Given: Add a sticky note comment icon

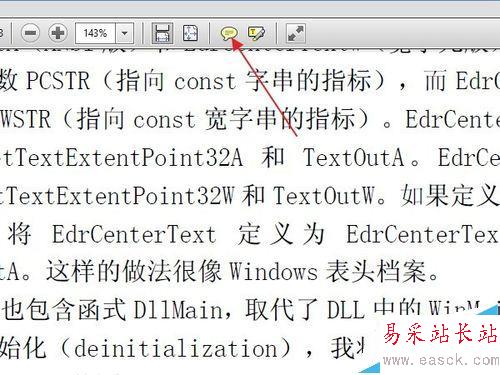Looking at the screenshot, I should (229, 33).
